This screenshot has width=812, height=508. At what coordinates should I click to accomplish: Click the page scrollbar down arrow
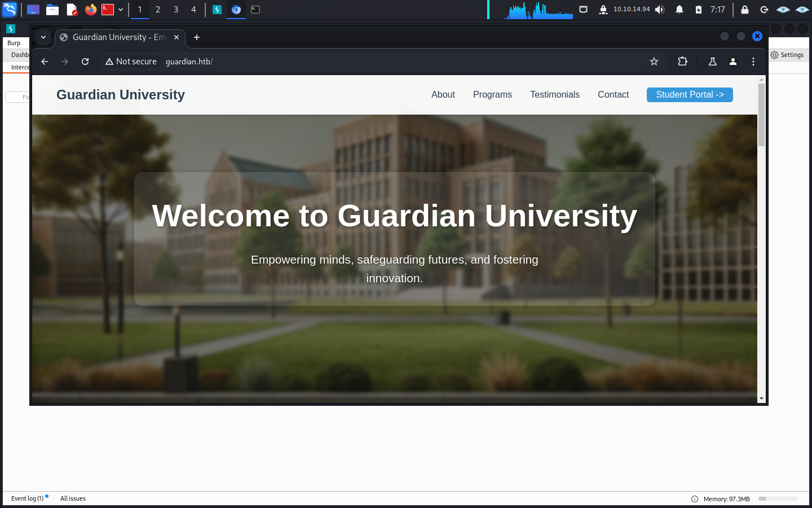pyautogui.click(x=761, y=398)
